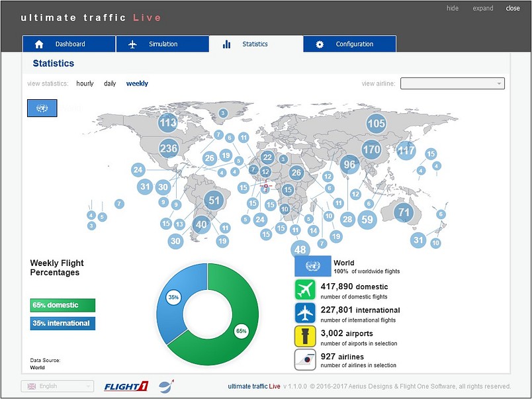
Task: Switch statistics view to daily
Action: point(110,83)
